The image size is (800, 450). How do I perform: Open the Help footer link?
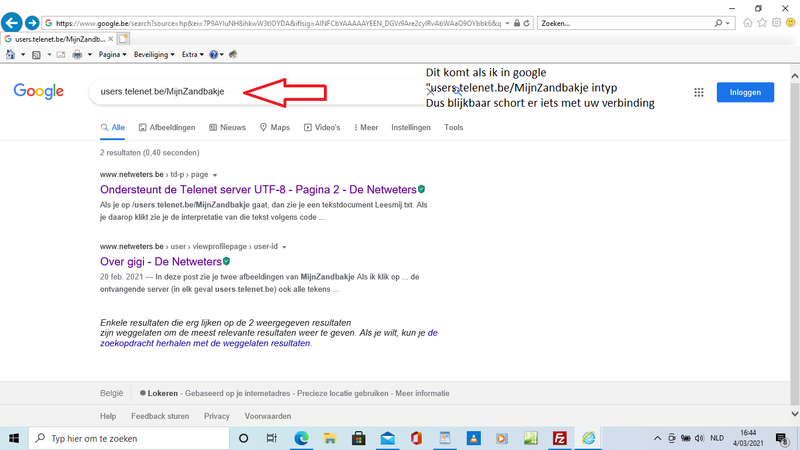point(108,416)
